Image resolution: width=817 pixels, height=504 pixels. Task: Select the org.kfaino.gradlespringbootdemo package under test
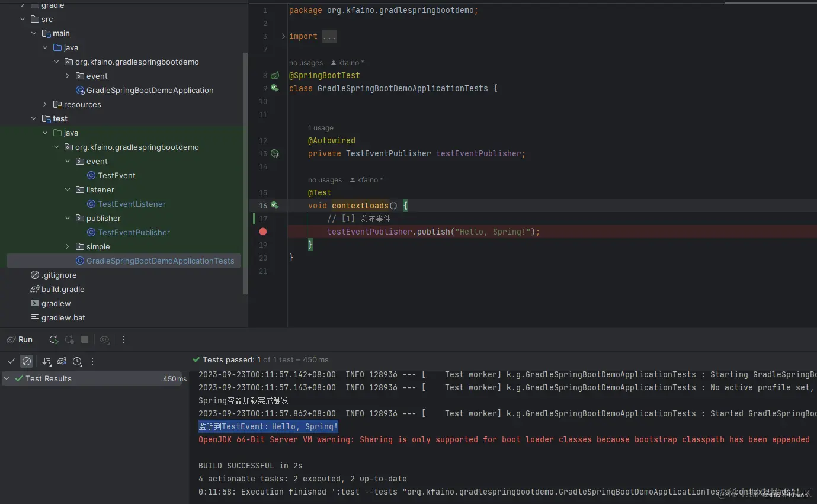137,147
